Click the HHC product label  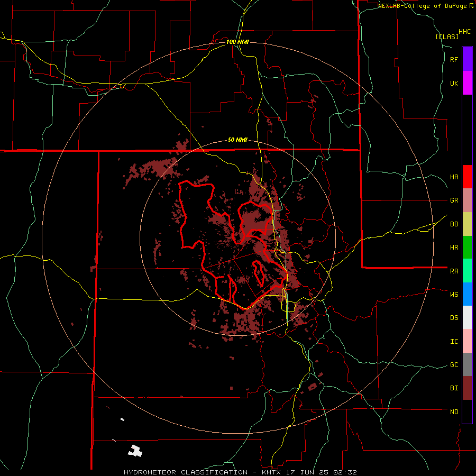(465, 32)
